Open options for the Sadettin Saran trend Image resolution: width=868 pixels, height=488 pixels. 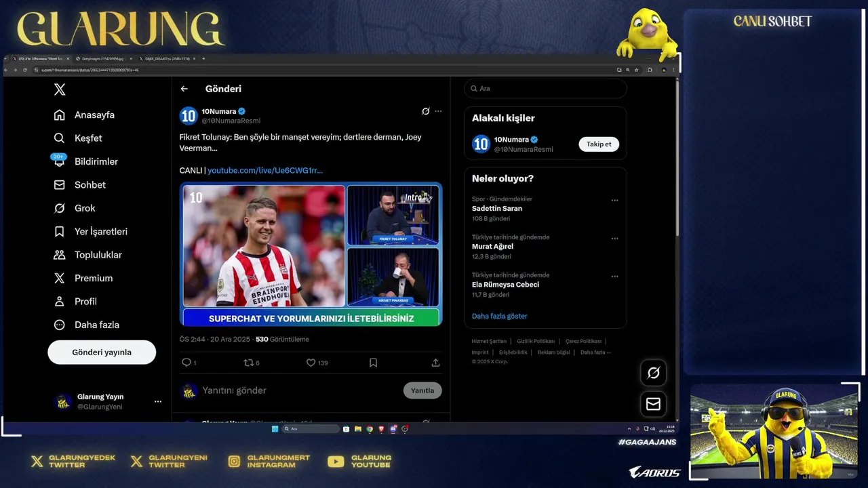point(614,201)
